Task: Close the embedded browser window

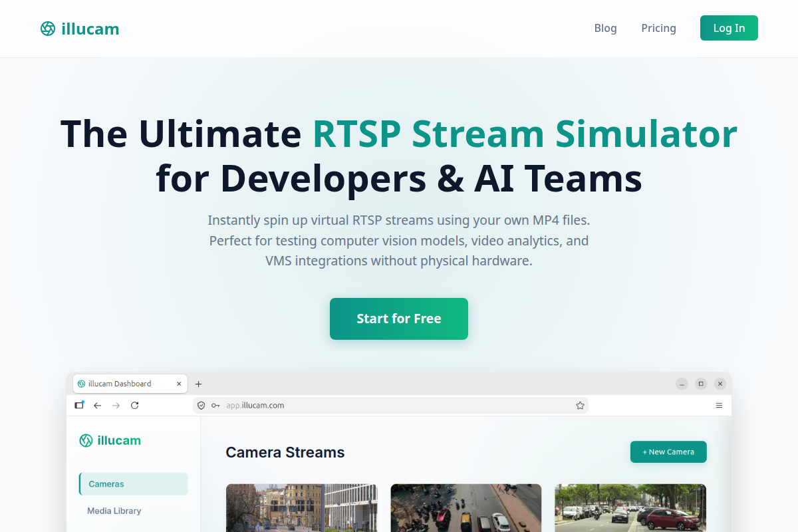Action: 720,384
